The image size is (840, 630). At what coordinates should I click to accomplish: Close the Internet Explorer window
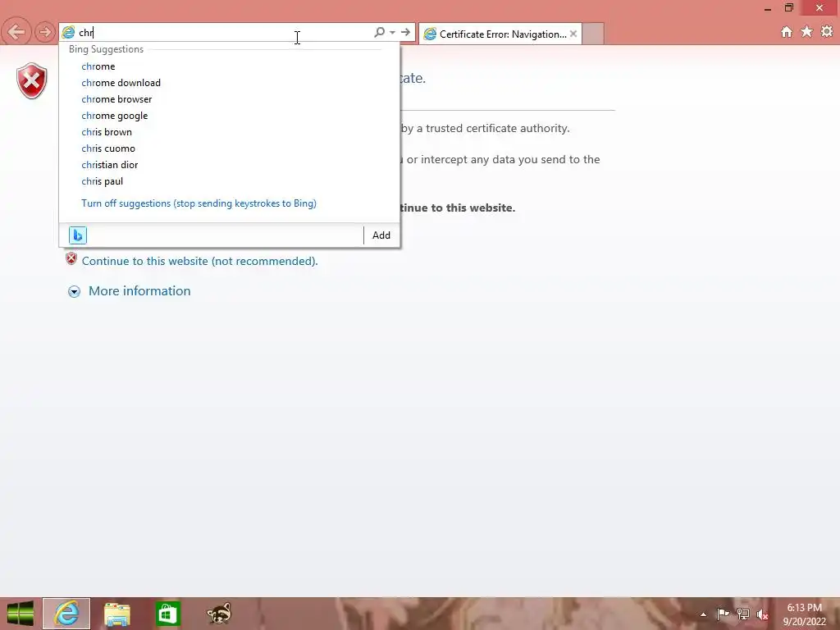coord(819,7)
